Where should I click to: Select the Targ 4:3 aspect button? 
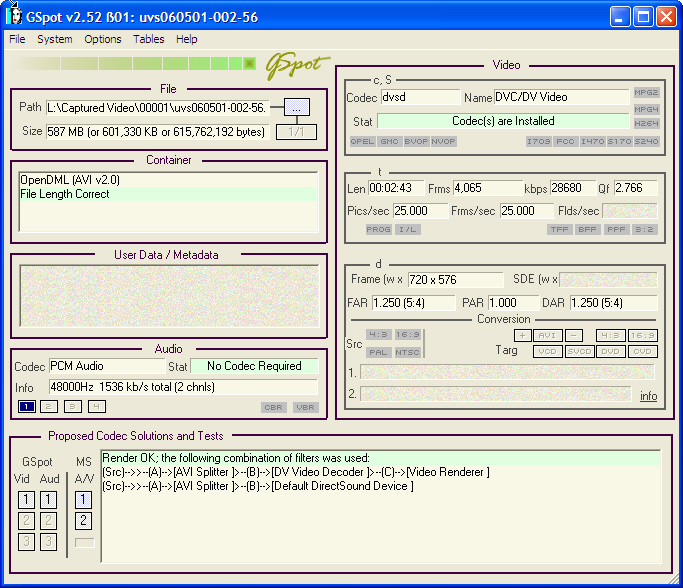tap(611, 335)
